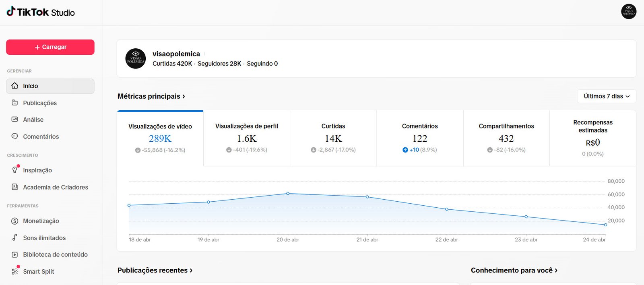Image resolution: width=644 pixels, height=285 pixels.
Task: Click down-arrow icon beside -2,867
Action: click(x=314, y=150)
